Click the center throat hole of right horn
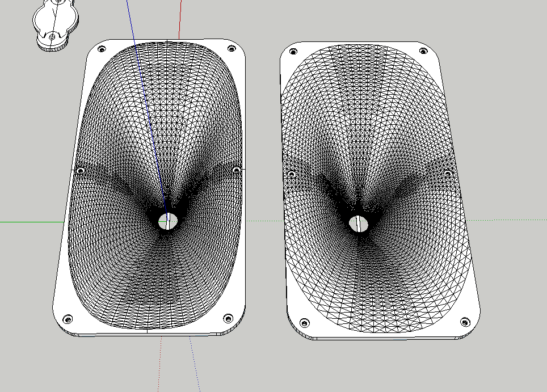 click(359, 224)
